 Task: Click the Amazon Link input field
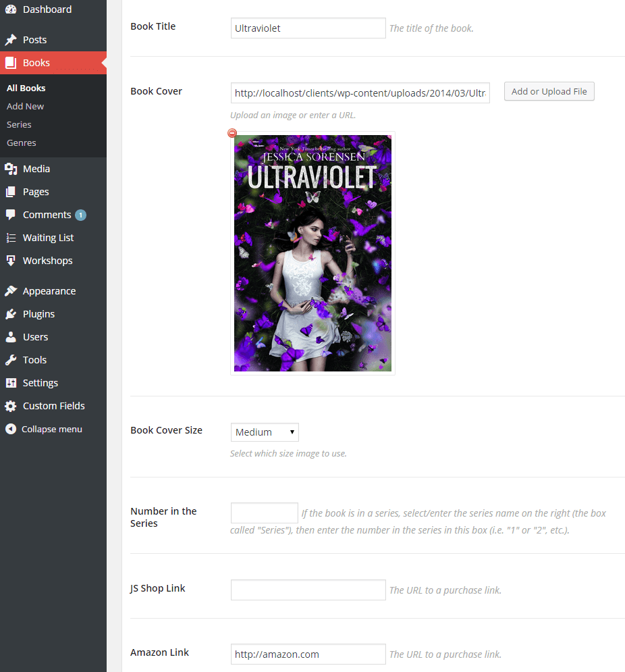pyautogui.click(x=308, y=654)
